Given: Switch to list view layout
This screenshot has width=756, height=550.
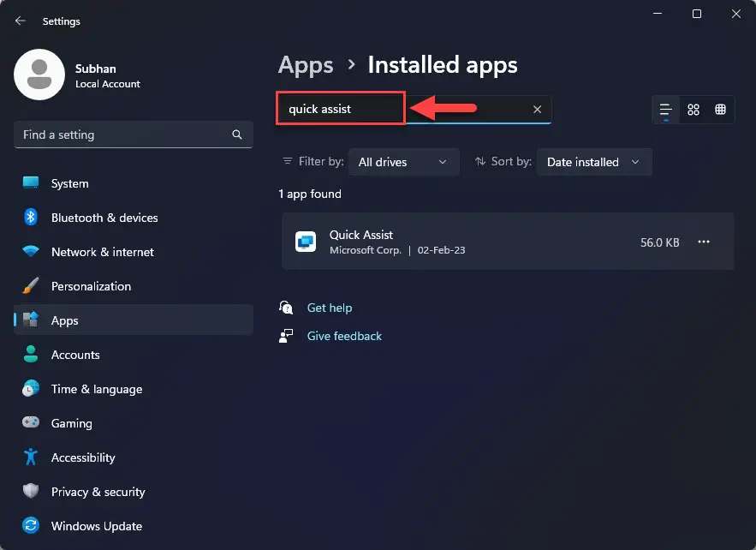Looking at the screenshot, I should point(665,110).
